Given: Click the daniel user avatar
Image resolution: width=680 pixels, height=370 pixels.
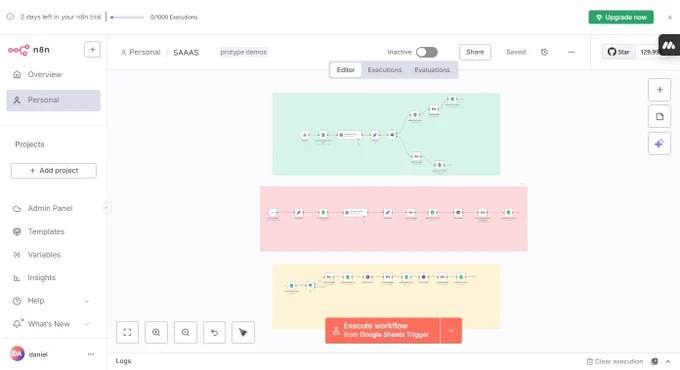Looking at the screenshot, I should 17,354.
